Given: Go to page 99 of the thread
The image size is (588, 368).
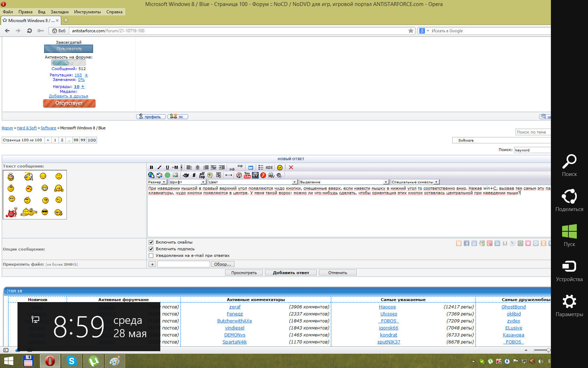Looking at the screenshot, I should coord(83,140).
